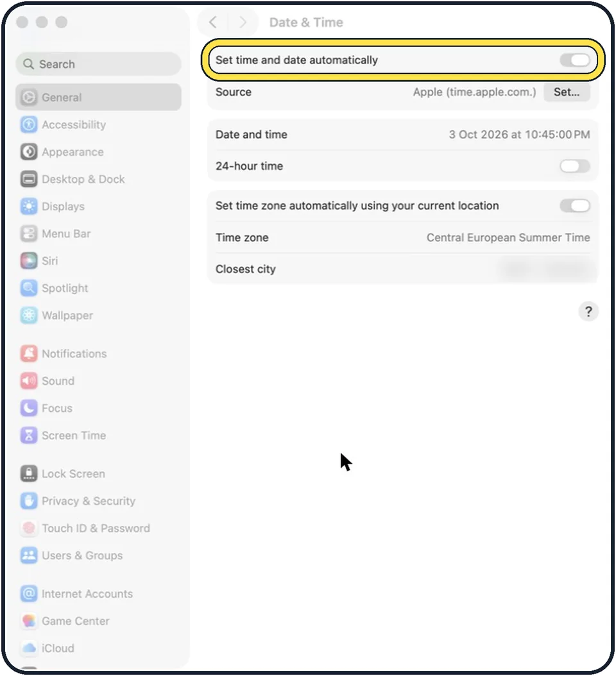
Task: Open the Notifications icon
Action: point(29,353)
